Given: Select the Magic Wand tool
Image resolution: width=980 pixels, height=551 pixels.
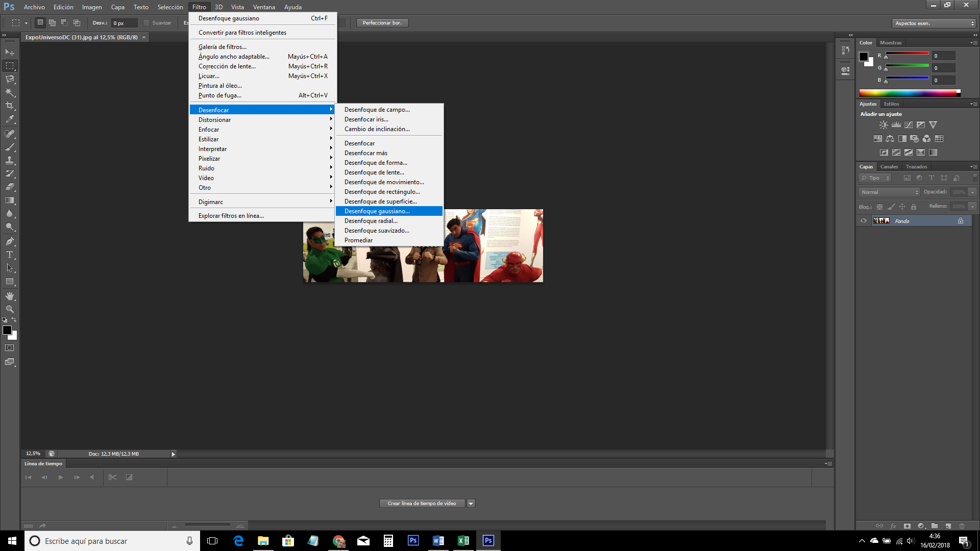Looking at the screenshot, I should 10,92.
